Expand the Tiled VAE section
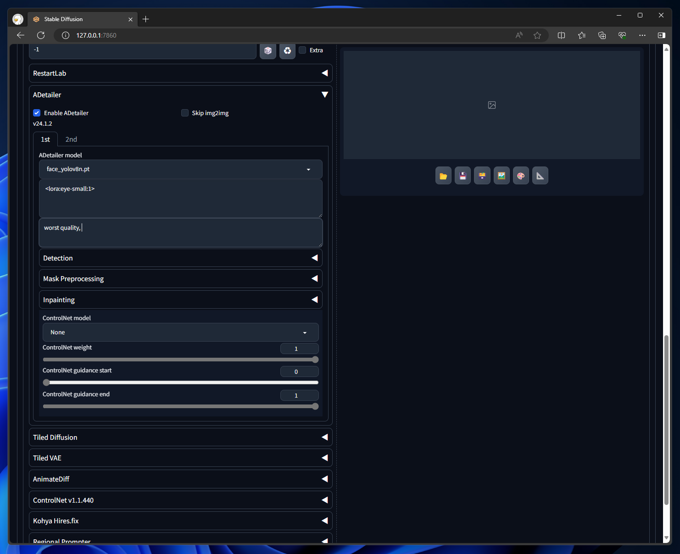Viewport: 680px width, 554px height. coord(180,458)
